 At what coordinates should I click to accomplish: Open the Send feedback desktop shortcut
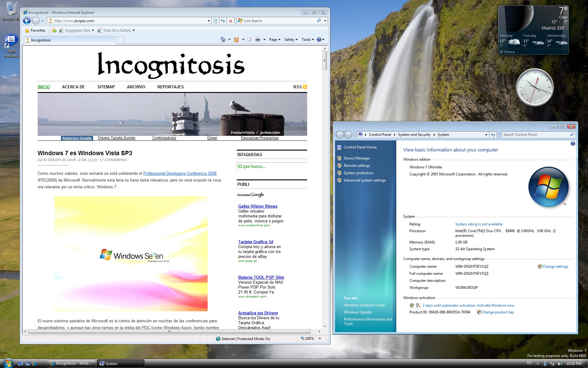(11, 46)
